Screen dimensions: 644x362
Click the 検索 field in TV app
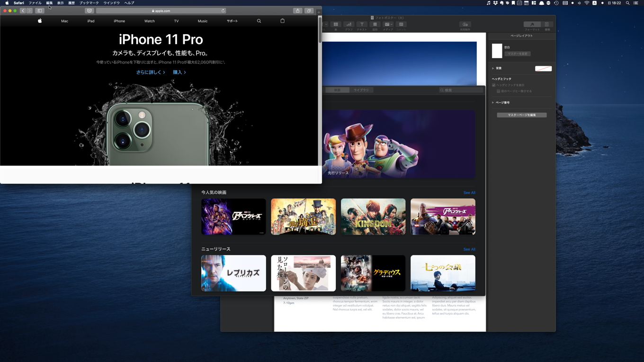pyautogui.click(x=461, y=90)
